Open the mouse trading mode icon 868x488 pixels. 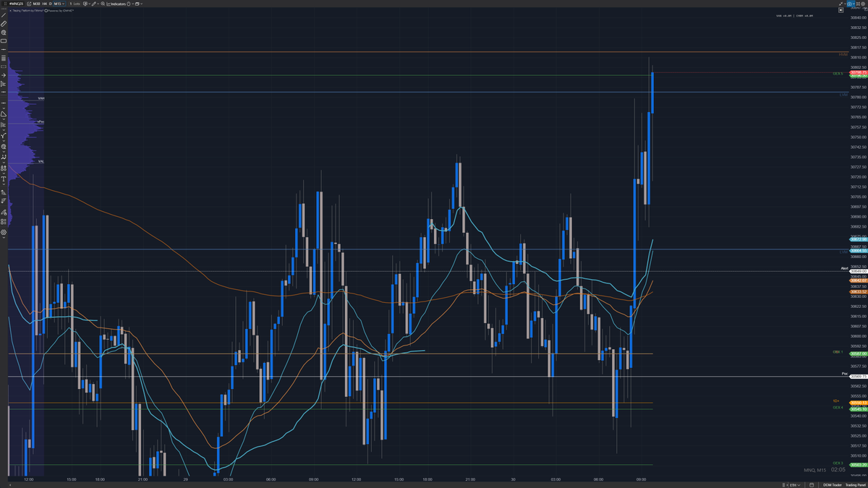tap(128, 4)
